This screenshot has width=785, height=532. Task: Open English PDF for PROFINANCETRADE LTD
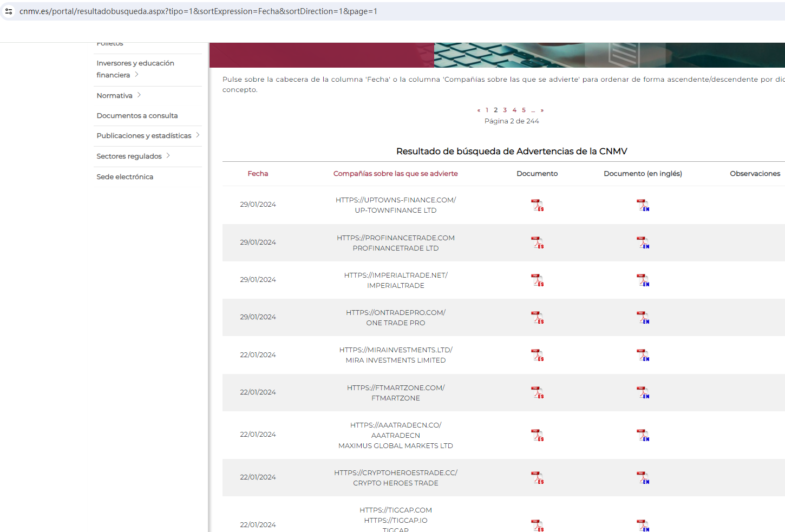[x=643, y=242]
